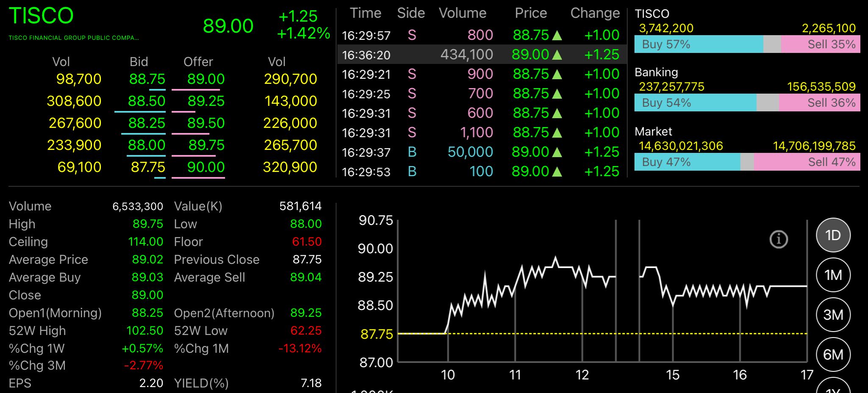This screenshot has height=393, width=868.
Task: Click the company name under TISCO
Action: tap(74, 38)
